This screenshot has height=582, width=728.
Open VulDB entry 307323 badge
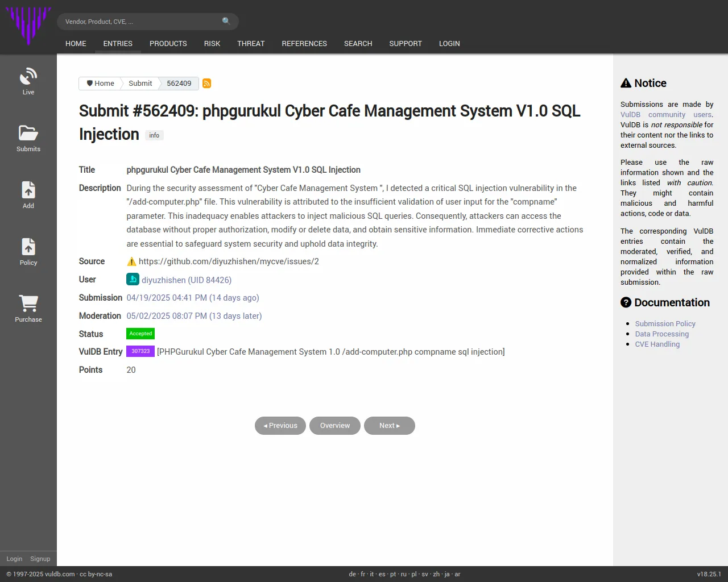140,351
